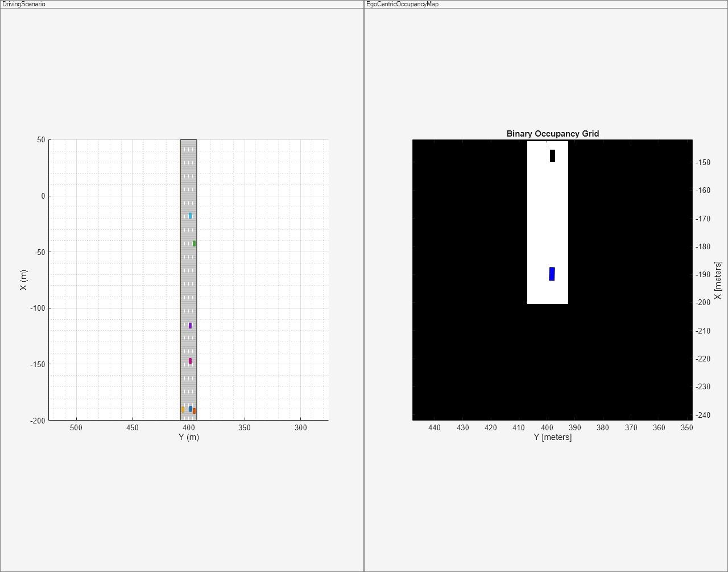
Task: Click the gray road strip in the scenario plot
Action: 189,285
